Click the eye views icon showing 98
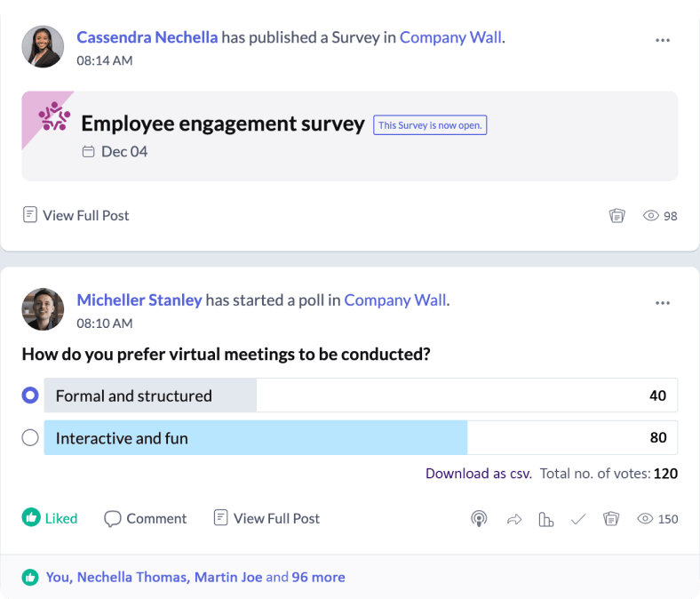Image resolution: width=700 pixels, height=599 pixels. point(651,216)
